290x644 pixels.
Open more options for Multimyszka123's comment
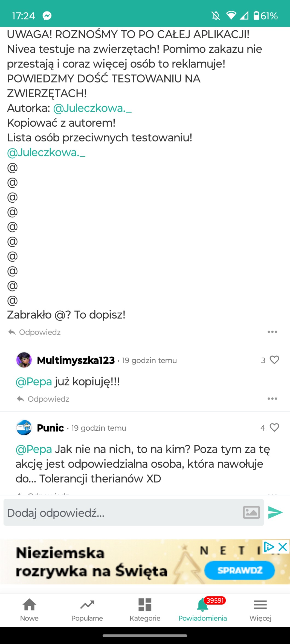(x=272, y=399)
